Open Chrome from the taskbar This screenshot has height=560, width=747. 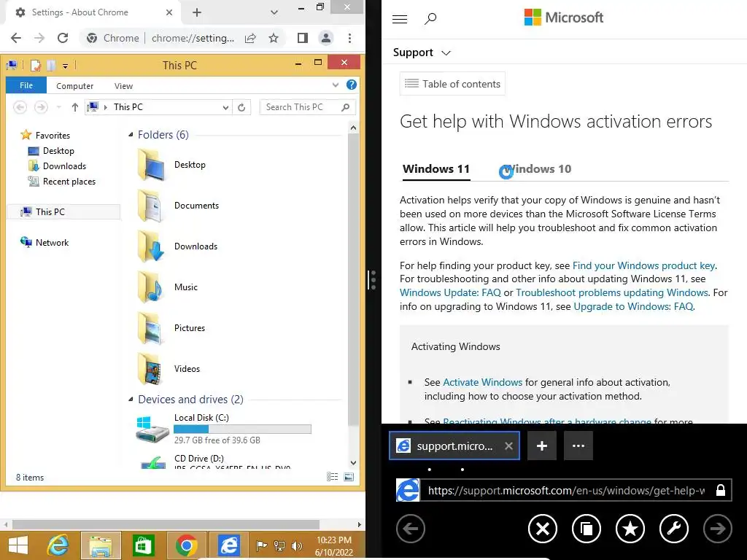click(x=186, y=545)
